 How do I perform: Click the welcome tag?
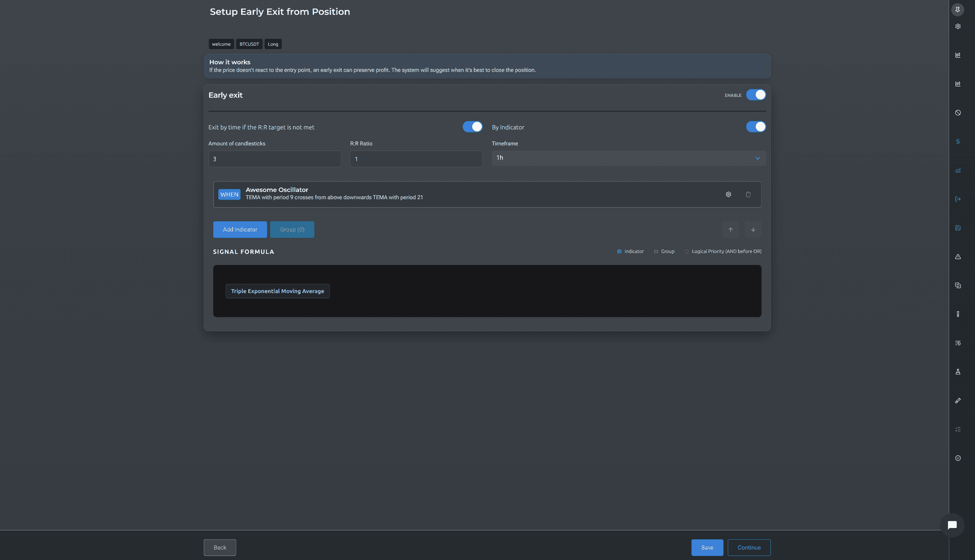click(x=221, y=44)
